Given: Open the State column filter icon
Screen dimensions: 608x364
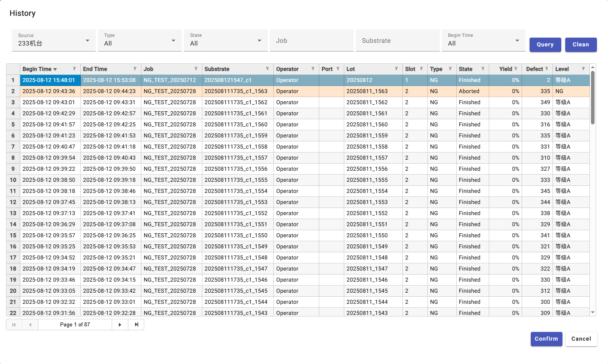Looking at the screenshot, I should (483, 69).
